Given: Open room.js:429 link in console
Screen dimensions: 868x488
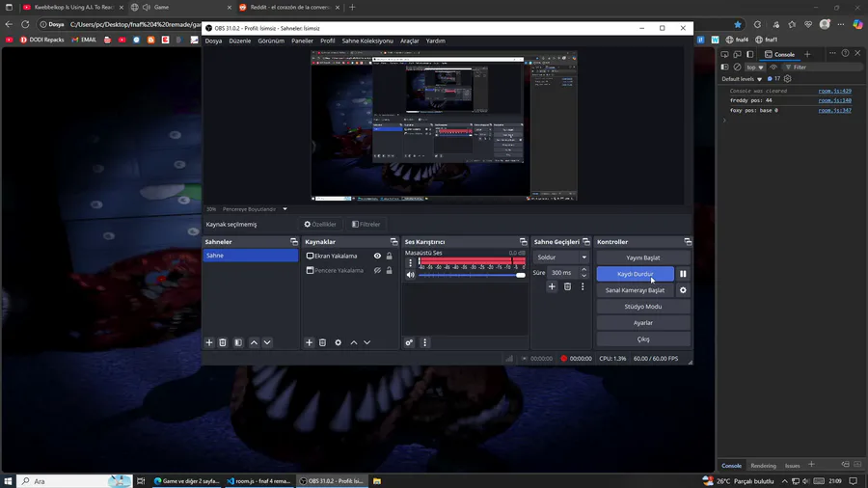Looking at the screenshot, I should click(835, 91).
